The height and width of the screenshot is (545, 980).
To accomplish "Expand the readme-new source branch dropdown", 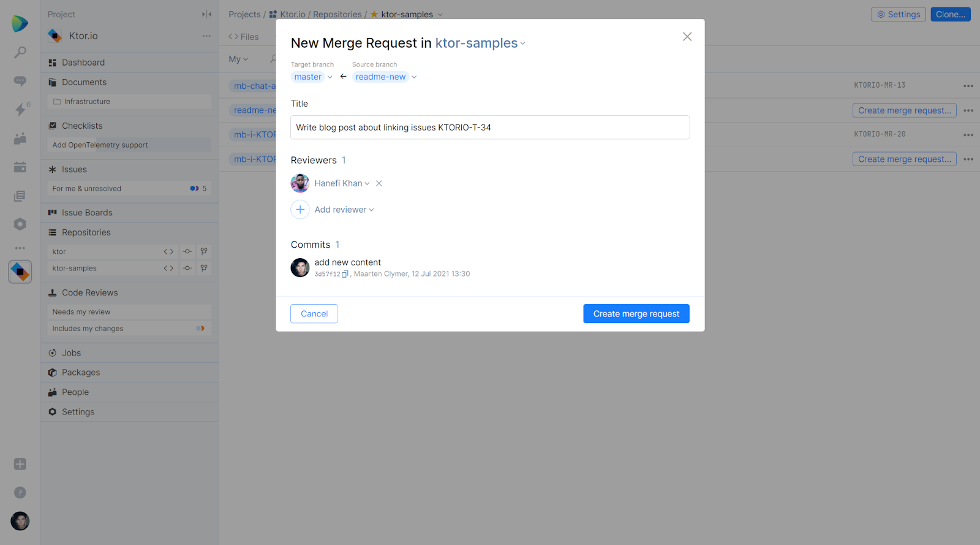I will [414, 77].
